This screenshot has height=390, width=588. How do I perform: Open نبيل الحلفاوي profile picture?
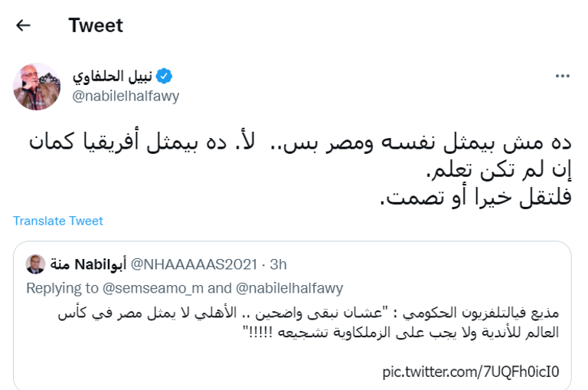[x=36, y=86]
